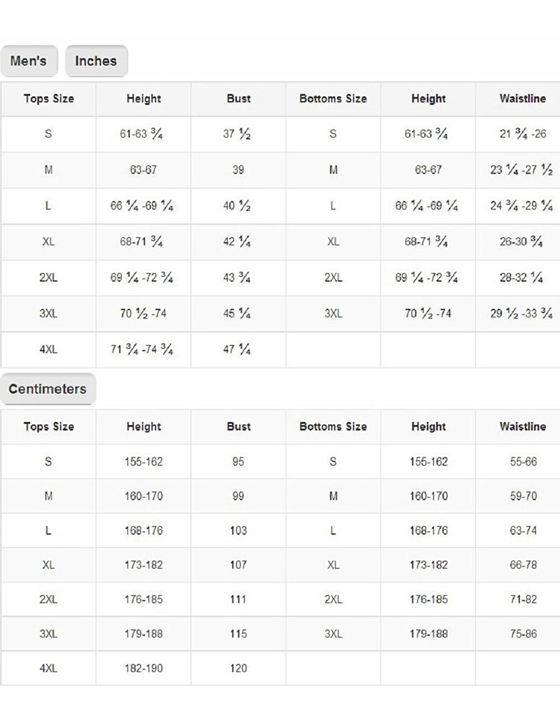Click Tops Size header in inches table

[48, 99]
